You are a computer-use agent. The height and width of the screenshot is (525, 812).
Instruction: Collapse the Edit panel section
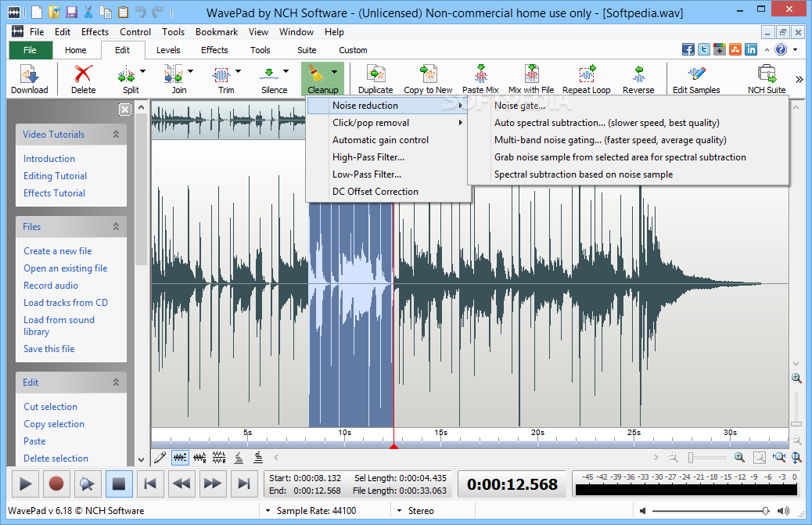(x=116, y=382)
